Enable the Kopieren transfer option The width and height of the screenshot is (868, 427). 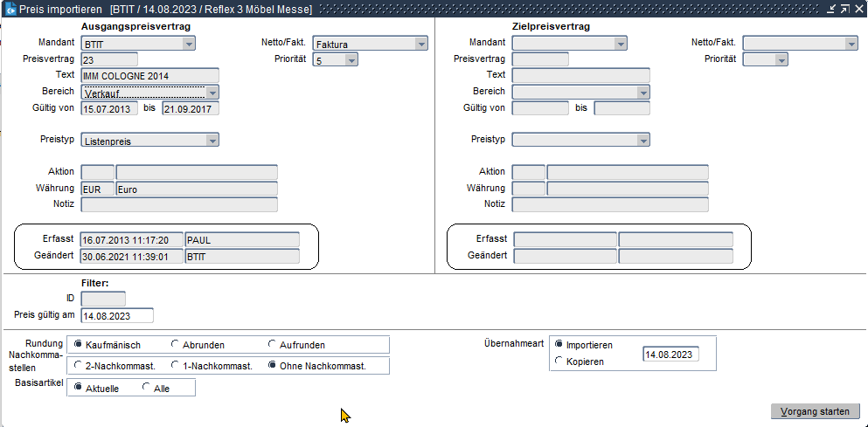click(x=559, y=362)
